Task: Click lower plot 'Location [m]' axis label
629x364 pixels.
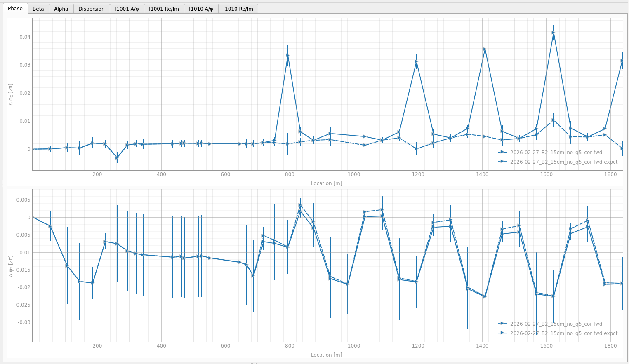Action: click(x=326, y=355)
